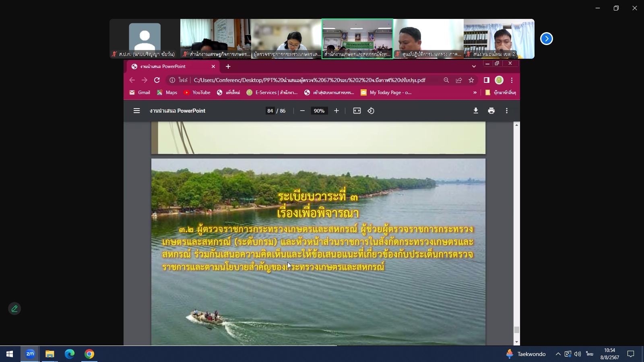
Task: Open File Explorer from taskbar
Action: (50, 354)
